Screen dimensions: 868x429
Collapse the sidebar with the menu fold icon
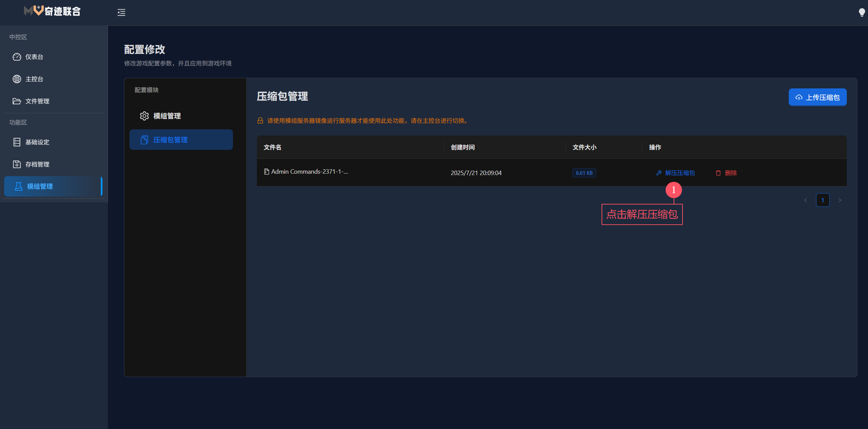[x=121, y=13]
